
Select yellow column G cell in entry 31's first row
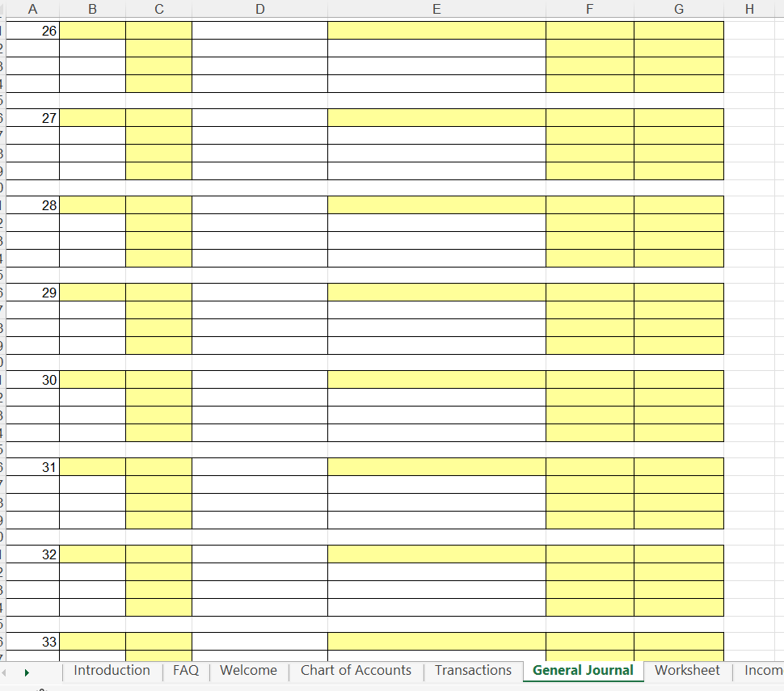tap(679, 467)
